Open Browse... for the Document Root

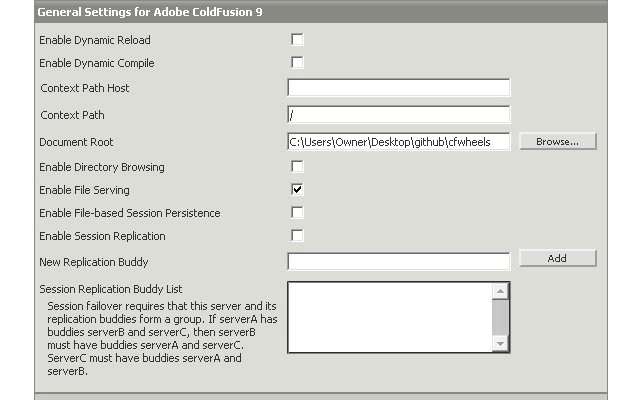pyautogui.click(x=558, y=141)
